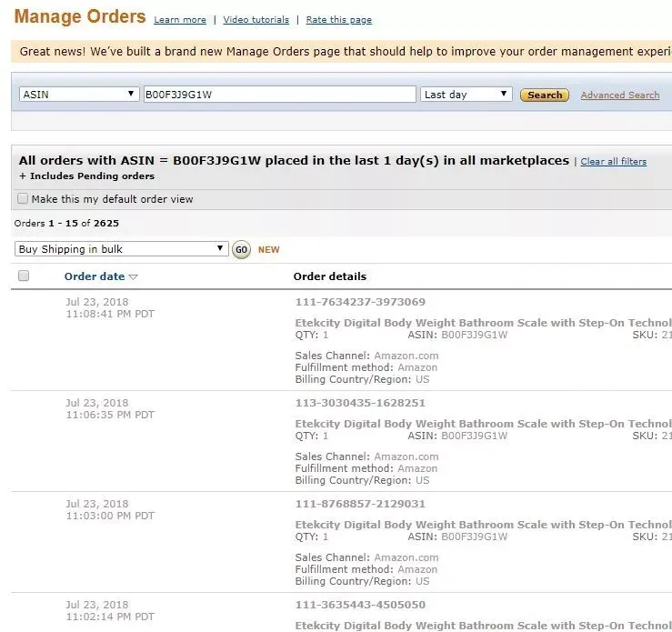This screenshot has height=632, width=672.
Task: Click the 11:08:41 PM PDT order timestamp
Action: 110,314
